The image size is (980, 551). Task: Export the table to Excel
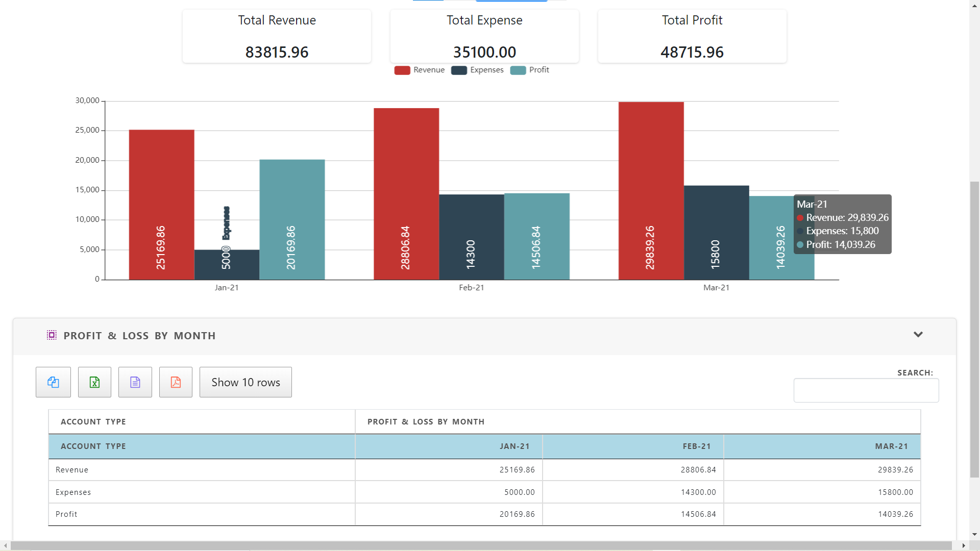94,382
